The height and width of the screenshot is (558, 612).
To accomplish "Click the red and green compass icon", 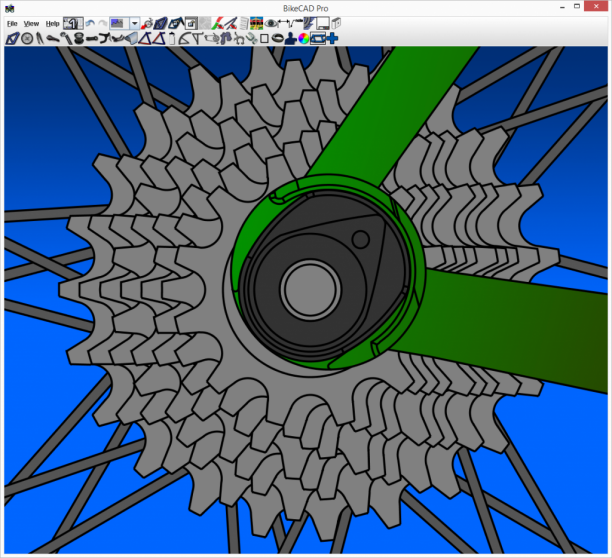I will (217, 23).
